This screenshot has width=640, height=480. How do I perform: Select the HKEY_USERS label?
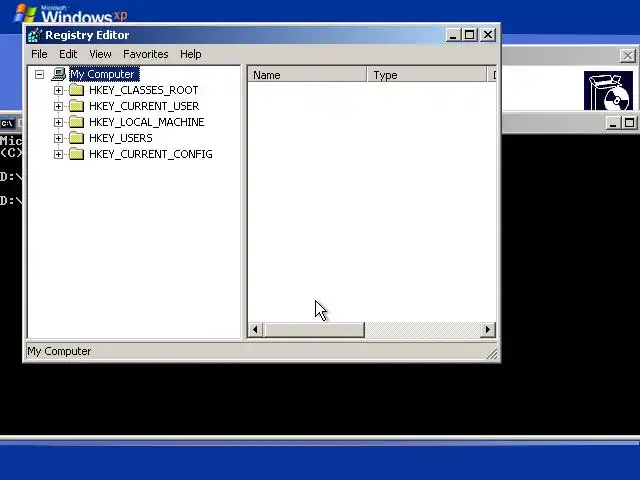(121, 138)
